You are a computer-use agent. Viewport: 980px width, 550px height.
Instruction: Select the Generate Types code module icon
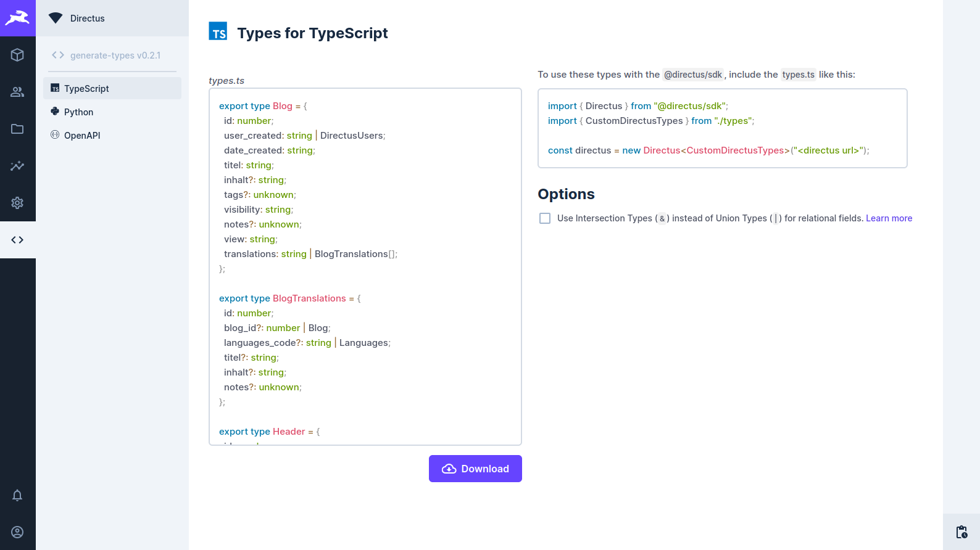coord(17,240)
